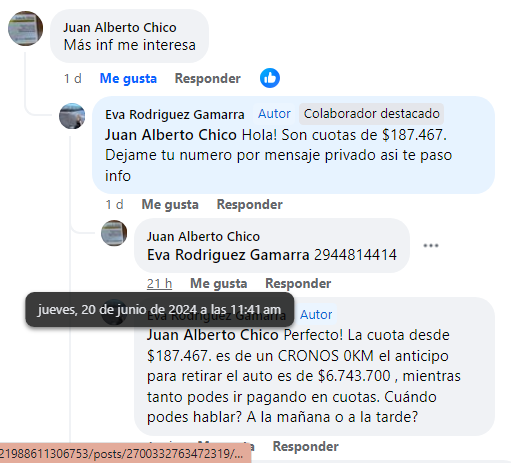Click Responder under the phone number comment
511x463 pixels.
pyautogui.click(x=298, y=283)
